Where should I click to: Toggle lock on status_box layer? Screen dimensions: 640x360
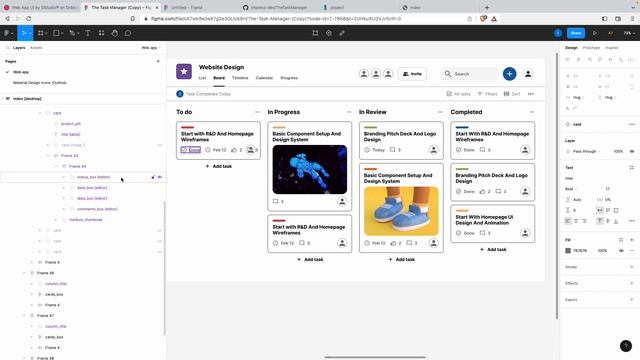153,177
